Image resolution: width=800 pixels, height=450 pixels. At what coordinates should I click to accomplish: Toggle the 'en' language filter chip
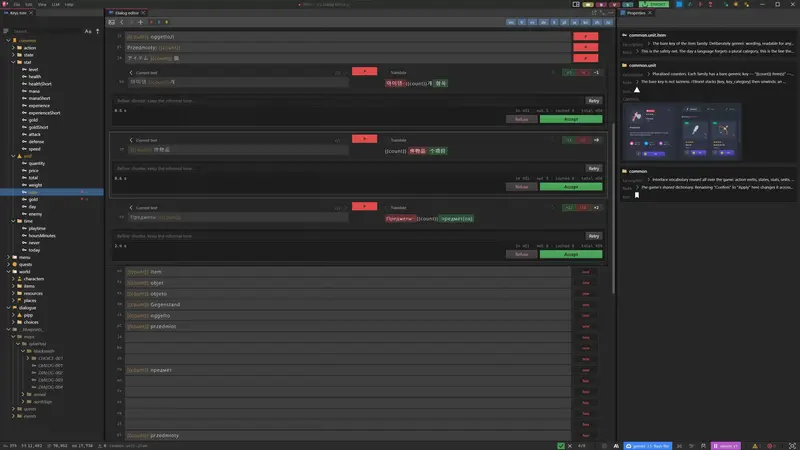511,22
